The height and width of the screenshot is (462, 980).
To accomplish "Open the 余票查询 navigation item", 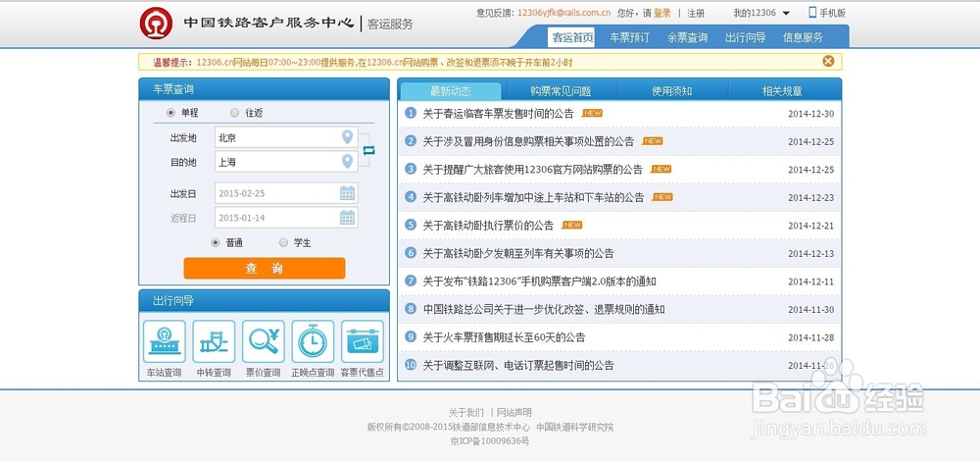I will click(x=687, y=37).
